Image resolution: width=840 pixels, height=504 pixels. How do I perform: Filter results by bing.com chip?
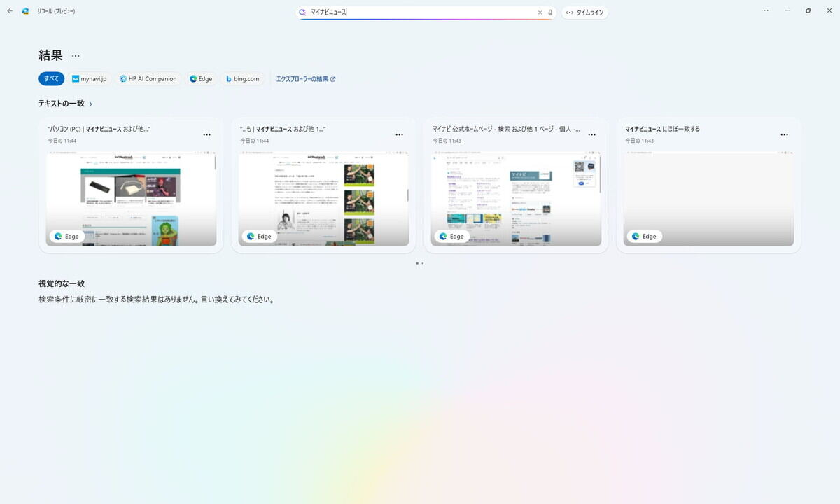pyautogui.click(x=243, y=79)
